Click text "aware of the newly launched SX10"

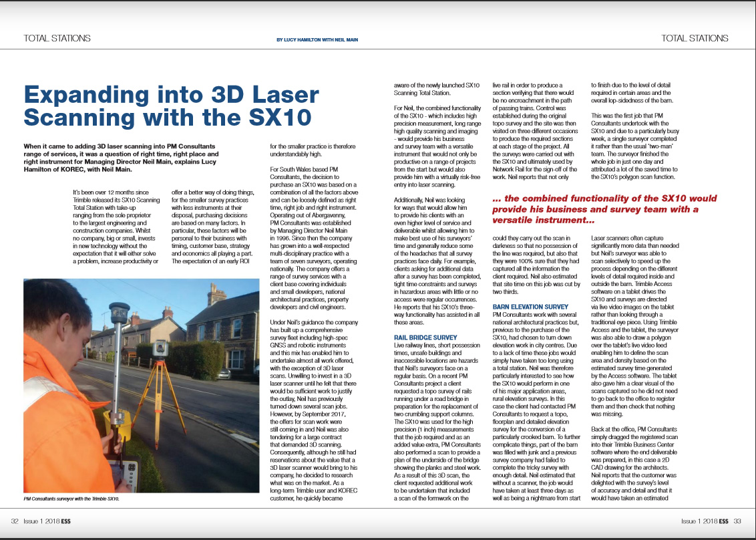click(x=437, y=85)
